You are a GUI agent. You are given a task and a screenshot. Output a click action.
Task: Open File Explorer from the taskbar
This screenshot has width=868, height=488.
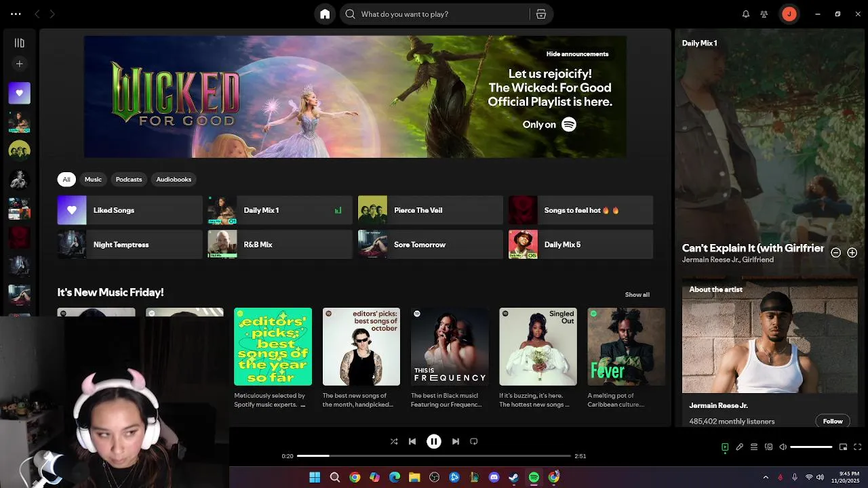(414, 477)
